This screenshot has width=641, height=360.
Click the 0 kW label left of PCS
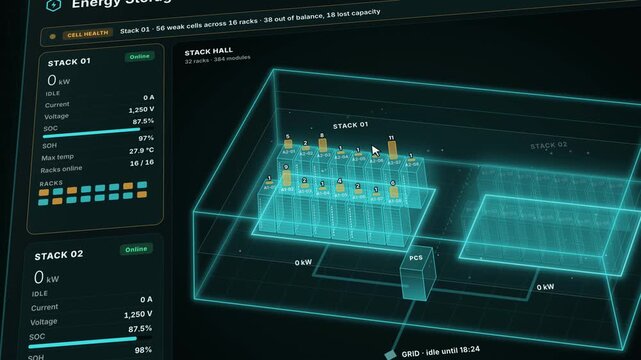303,263
